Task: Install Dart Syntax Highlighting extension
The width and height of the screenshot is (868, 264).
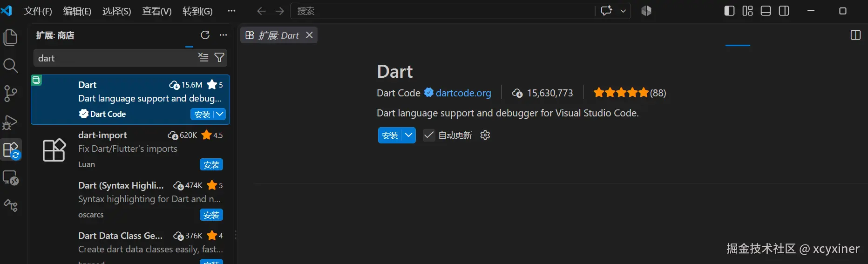Action: (211, 215)
